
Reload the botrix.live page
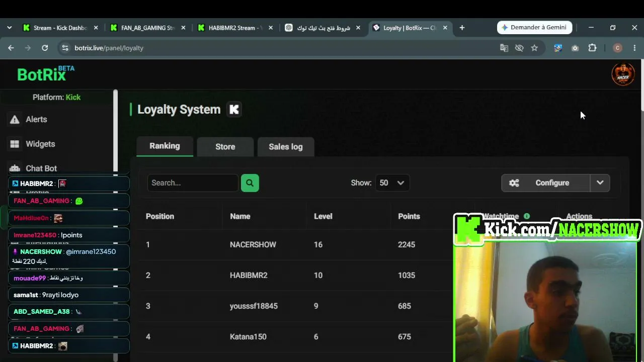(x=45, y=48)
